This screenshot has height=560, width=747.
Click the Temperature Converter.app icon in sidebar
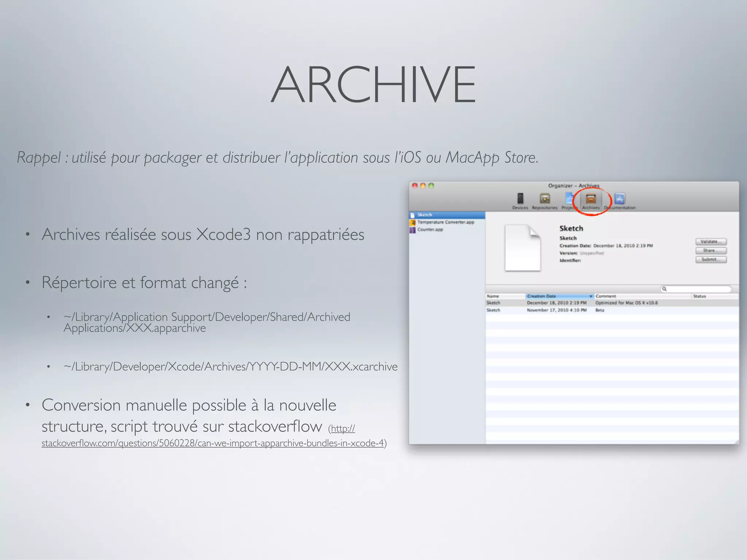click(413, 222)
